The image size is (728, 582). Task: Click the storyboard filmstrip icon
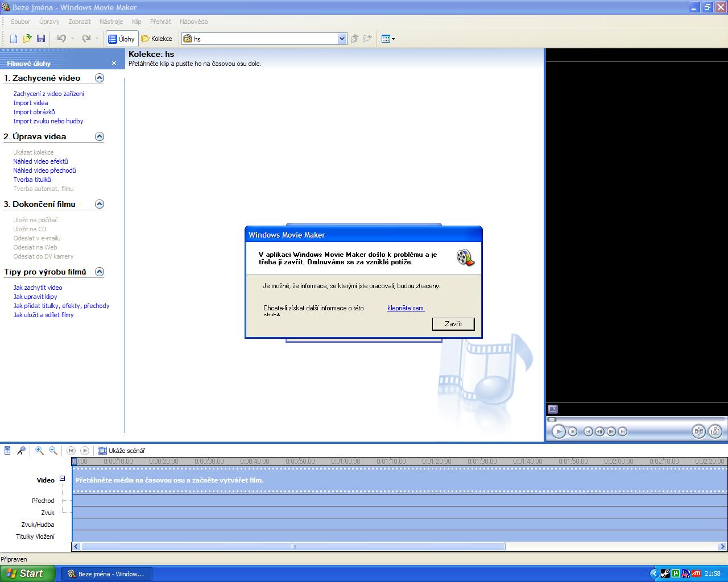102,451
